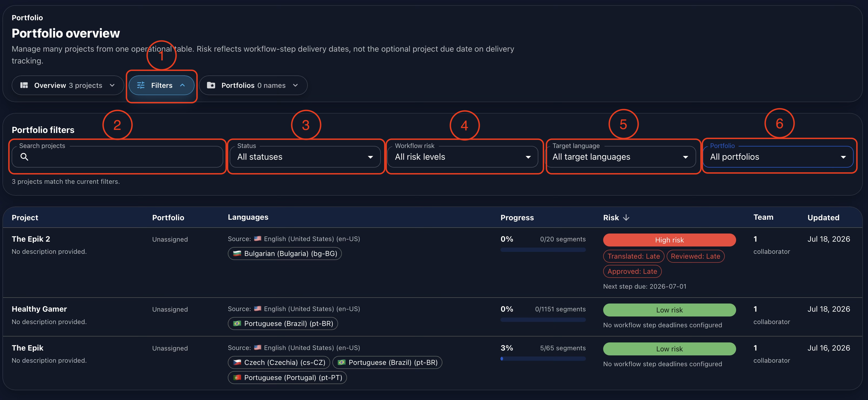This screenshot has height=400, width=868.
Task: Click the Languages column header
Action: point(248,217)
